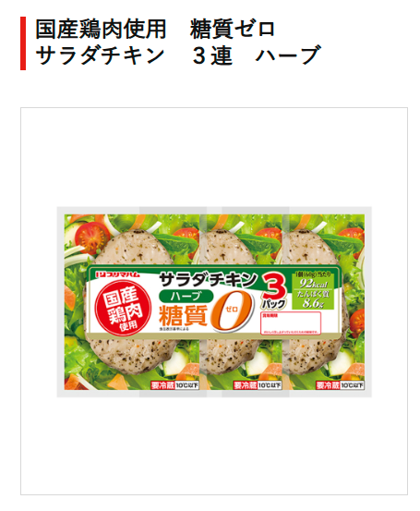Image resolution: width=420 pixels, height=511 pixels.
Task: Click blank area below the product photo
Action: 214,446
